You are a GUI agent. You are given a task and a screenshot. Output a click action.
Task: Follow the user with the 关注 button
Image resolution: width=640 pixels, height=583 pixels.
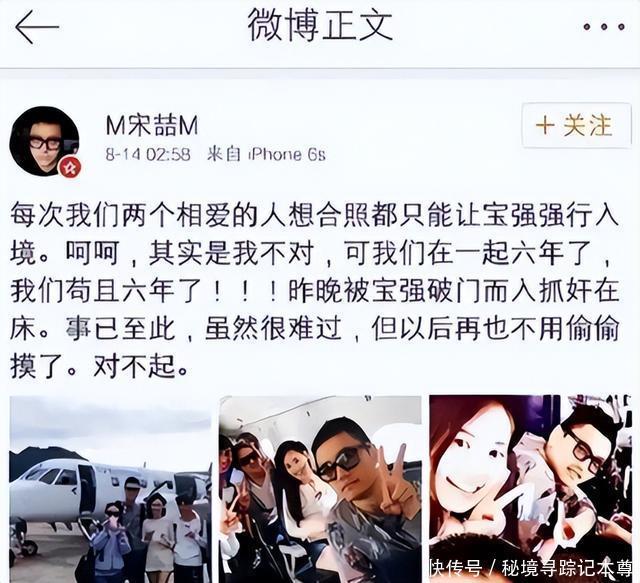[x=576, y=125]
